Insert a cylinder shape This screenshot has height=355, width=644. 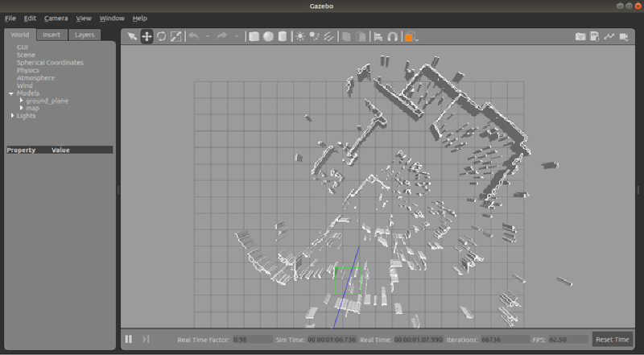(x=283, y=36)
